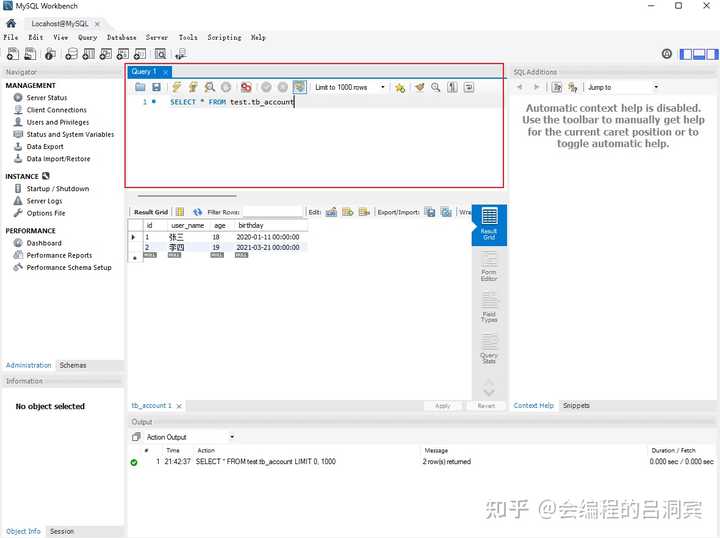Click the home screen icon
720x538 pixels.
[11, 23]
